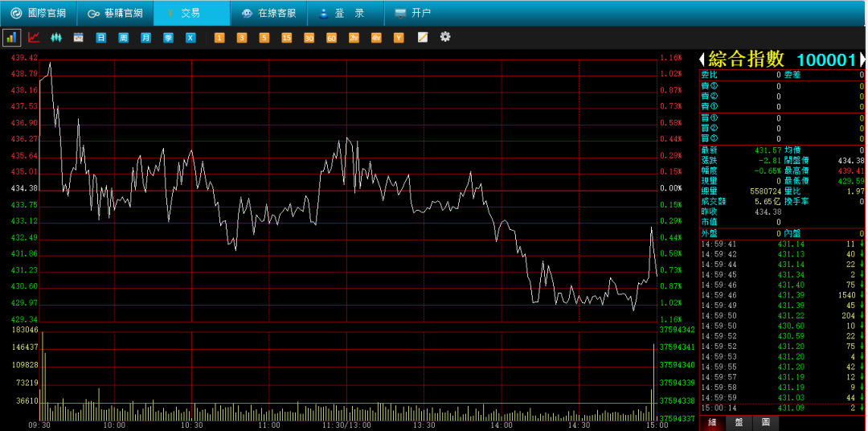The width and height of the screenshot is (868, 431).
Task: Switch to the 盤 bottom tab
Action: coord(739,422)
